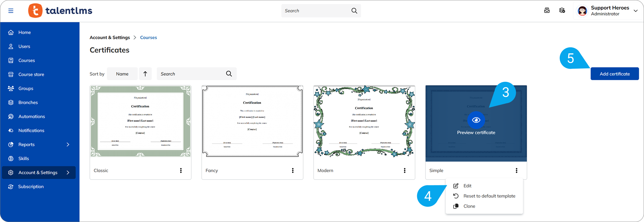Open the Sort by Name dropdown
Viewport: 644px width, 222px height.
[122, 74]
